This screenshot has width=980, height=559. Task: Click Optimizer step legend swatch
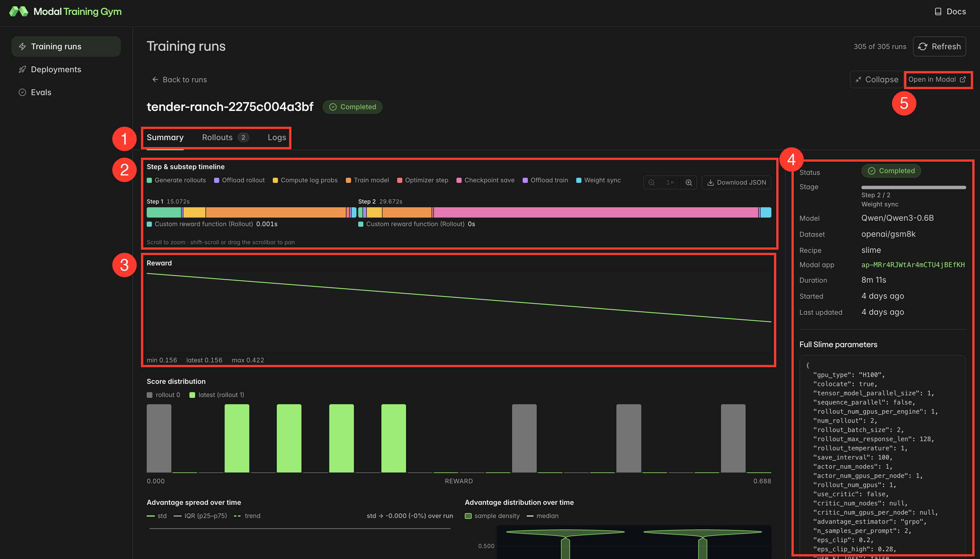click(400, 180)
